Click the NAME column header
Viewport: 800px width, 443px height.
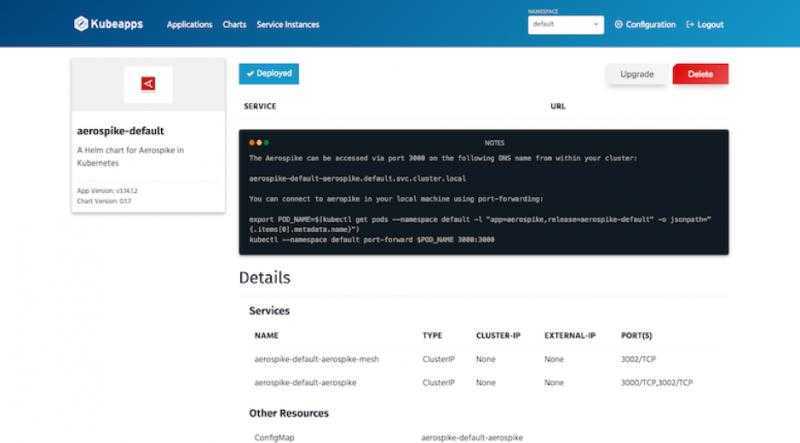[x=266, y=335]
